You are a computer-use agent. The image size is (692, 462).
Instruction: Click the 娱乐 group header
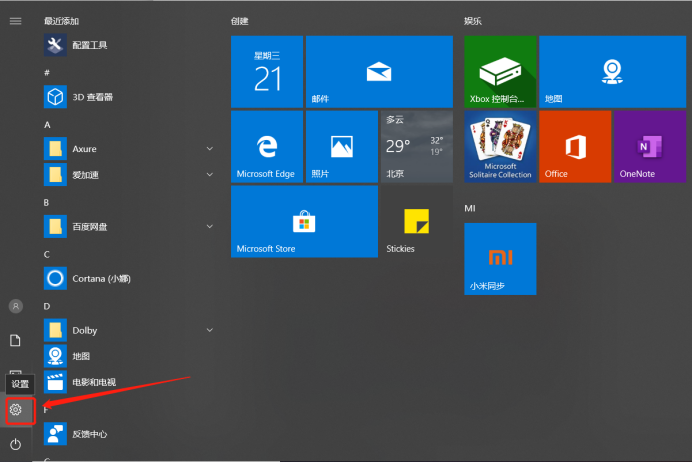tap(473, 20)
